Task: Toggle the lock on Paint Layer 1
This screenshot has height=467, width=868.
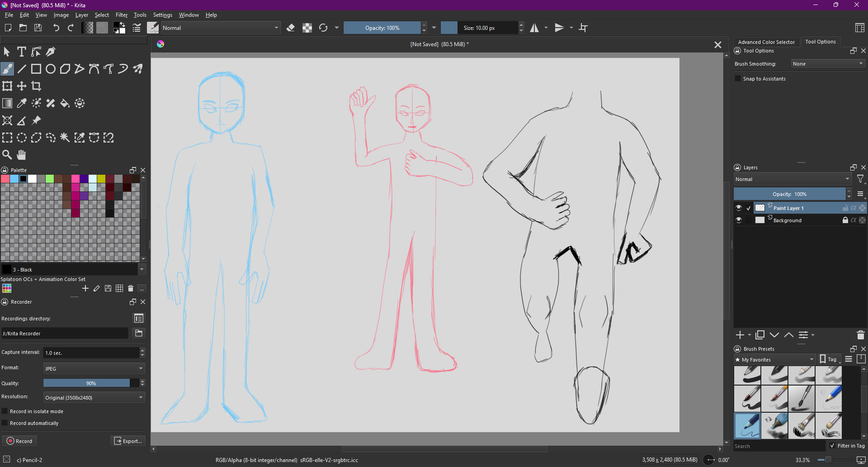Action: tap(845, 208)
